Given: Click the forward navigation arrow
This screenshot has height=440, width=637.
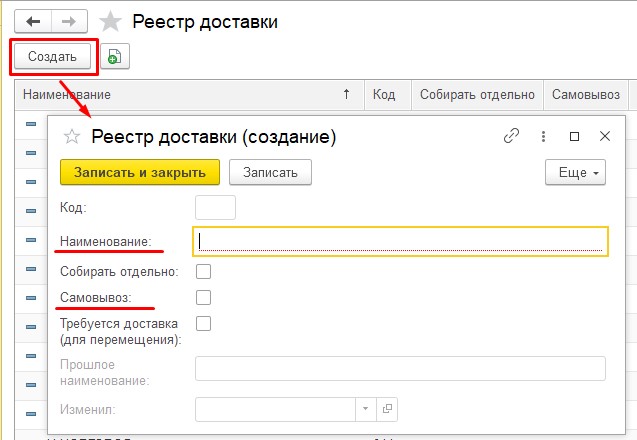Looking at the screenshot, I should [x=67, y=21].
